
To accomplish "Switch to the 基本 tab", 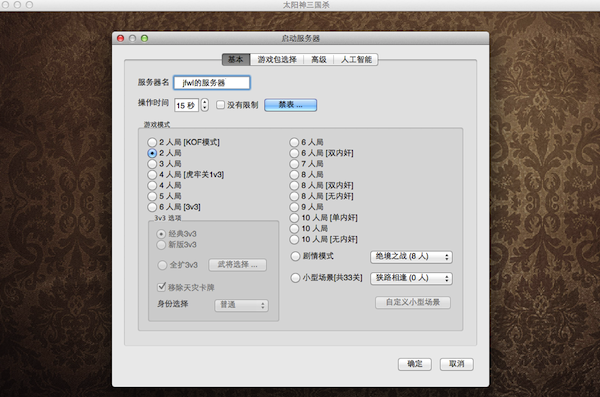I will point(236,59).
